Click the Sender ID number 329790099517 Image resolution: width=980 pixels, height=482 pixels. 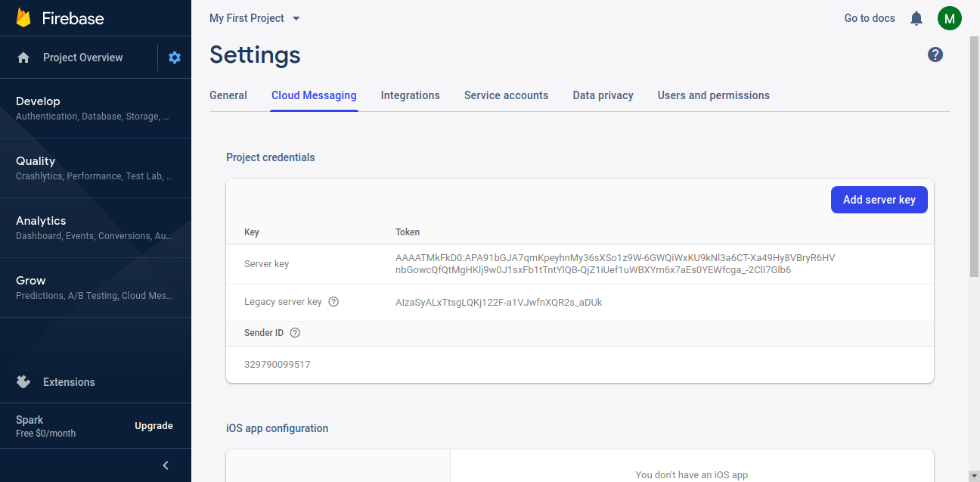tap(278, 365)
